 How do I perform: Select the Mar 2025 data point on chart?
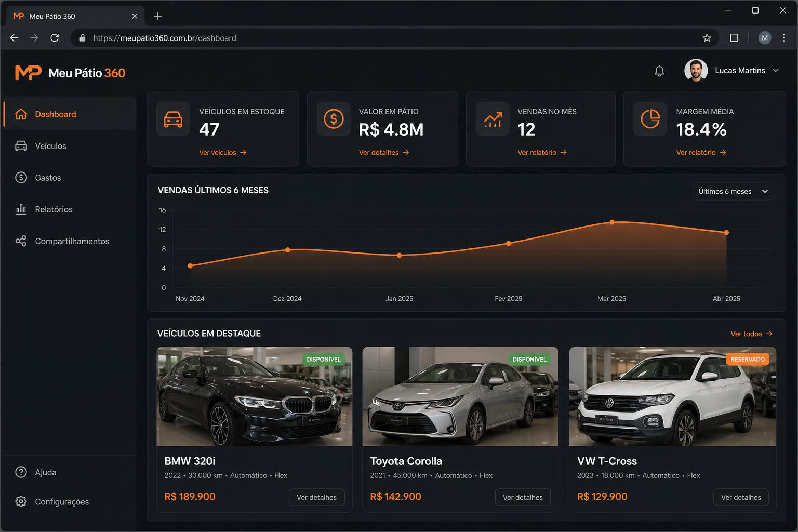[x=612, y=222]
